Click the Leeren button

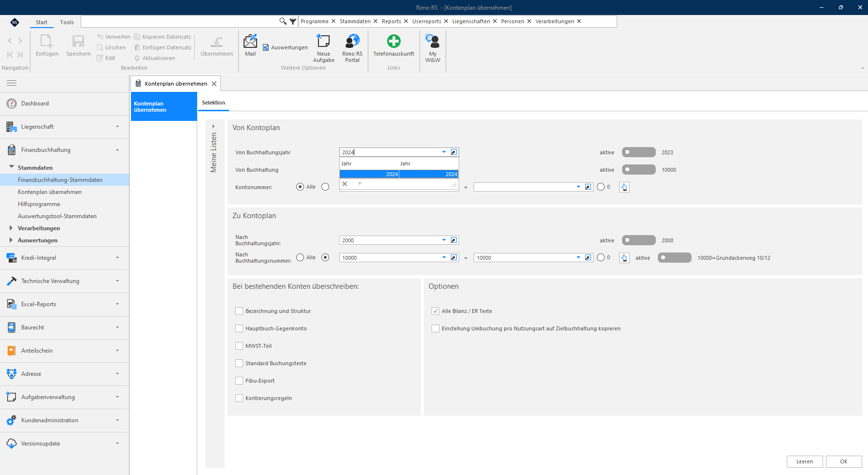tap(805, 461)
